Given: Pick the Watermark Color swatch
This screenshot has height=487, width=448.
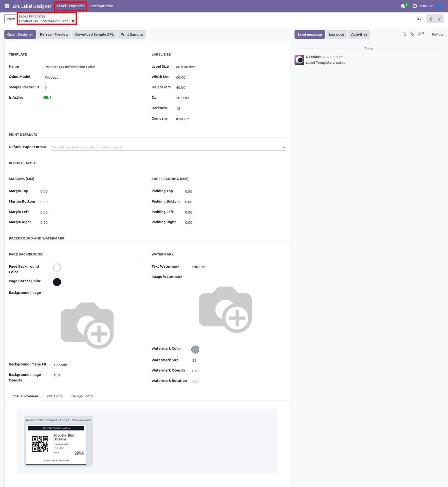Looking at the screenshot, I should click(195, 350).
